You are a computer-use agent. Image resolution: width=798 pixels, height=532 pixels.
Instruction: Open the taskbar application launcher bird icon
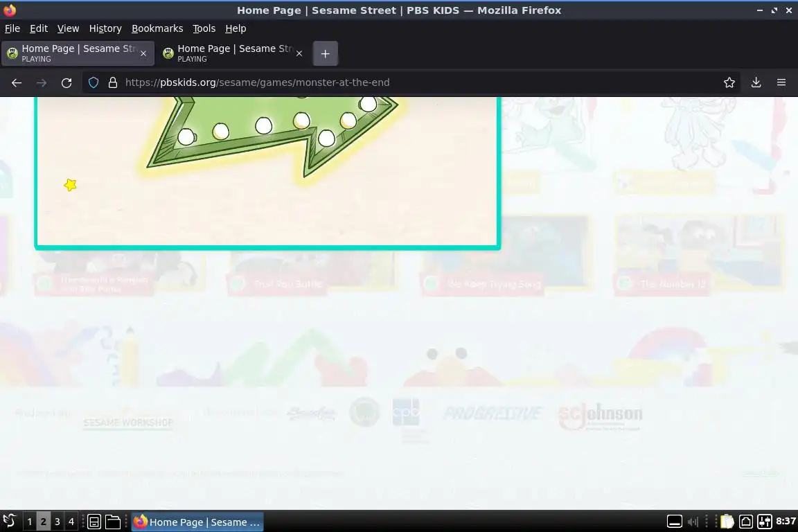10,522
